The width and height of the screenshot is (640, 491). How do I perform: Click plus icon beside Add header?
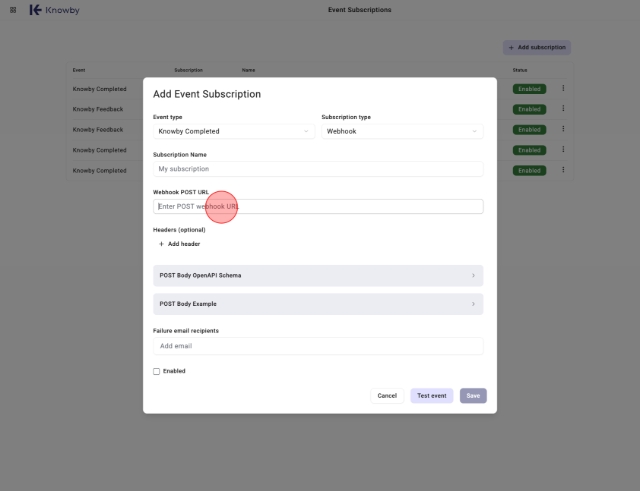coord(161,244)
